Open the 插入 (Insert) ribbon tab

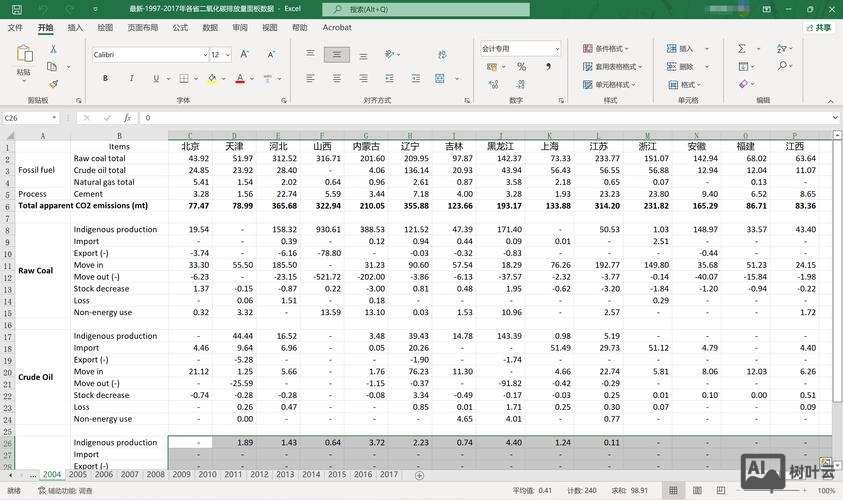pyautogui.click(x=75, y=28)
